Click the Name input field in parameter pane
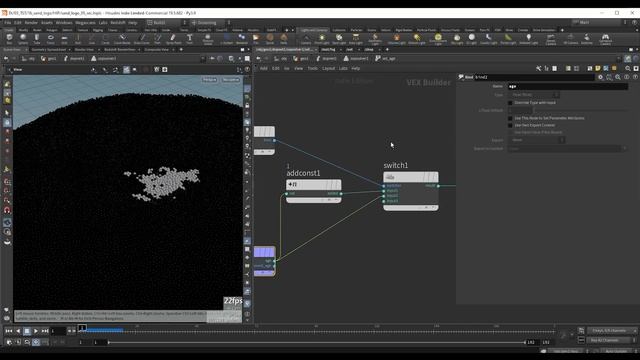 pyautogui.click(x=568, y=87)
